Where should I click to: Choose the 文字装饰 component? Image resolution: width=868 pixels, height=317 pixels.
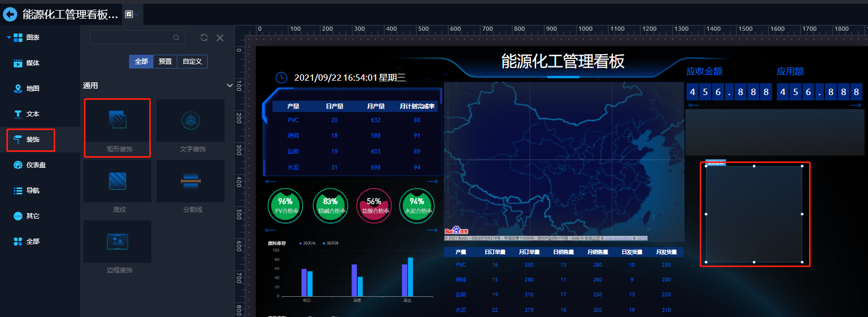(x=191, y=127)
